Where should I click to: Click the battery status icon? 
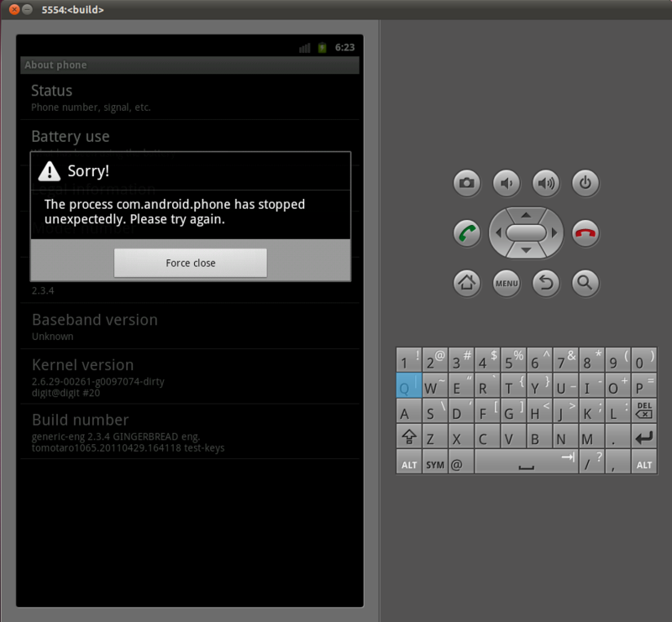pyautogui.click(x=323, y=47)
